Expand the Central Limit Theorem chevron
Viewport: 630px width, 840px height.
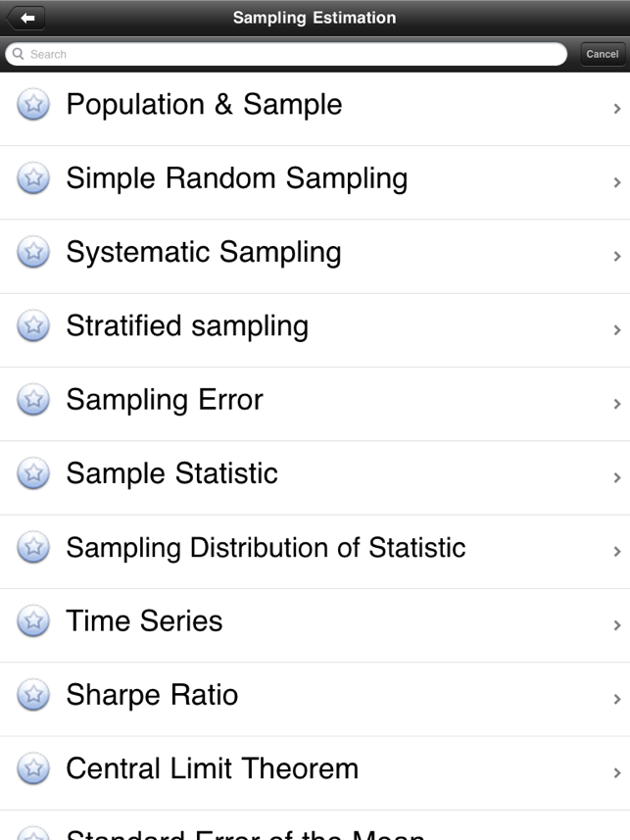[x=616, y=772]
